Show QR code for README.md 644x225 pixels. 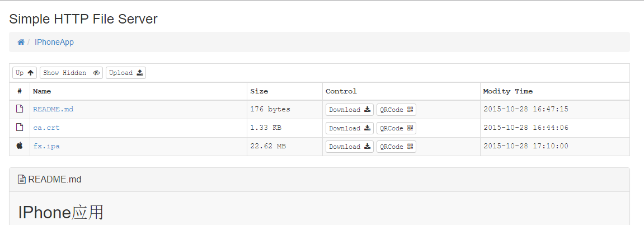396,110
